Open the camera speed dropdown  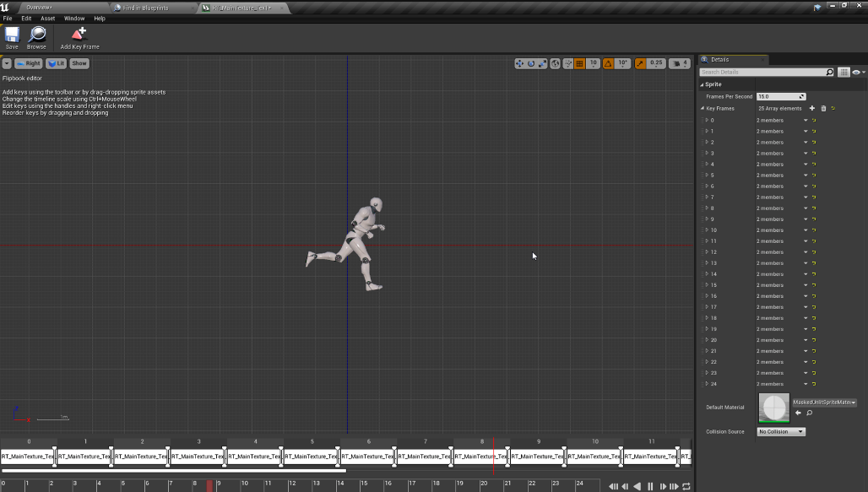pyautogui.click(x=680, y=63)
